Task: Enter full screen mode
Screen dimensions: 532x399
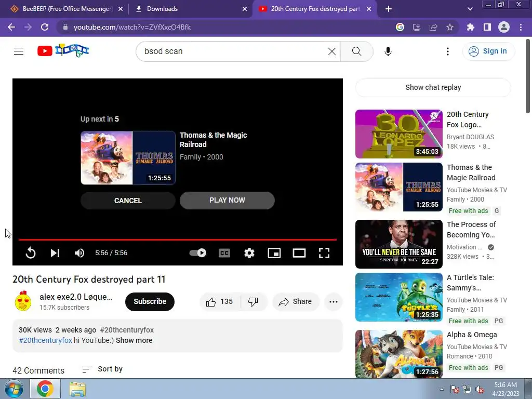Action: (x=324, y=253)
